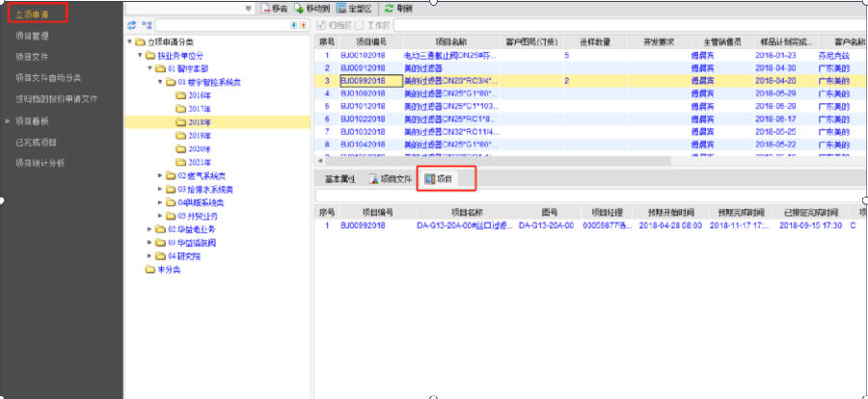Screen dimensions: 868x399
Task: Click the filter field beside the 工作区 checkbox
Action: point(630,25)
